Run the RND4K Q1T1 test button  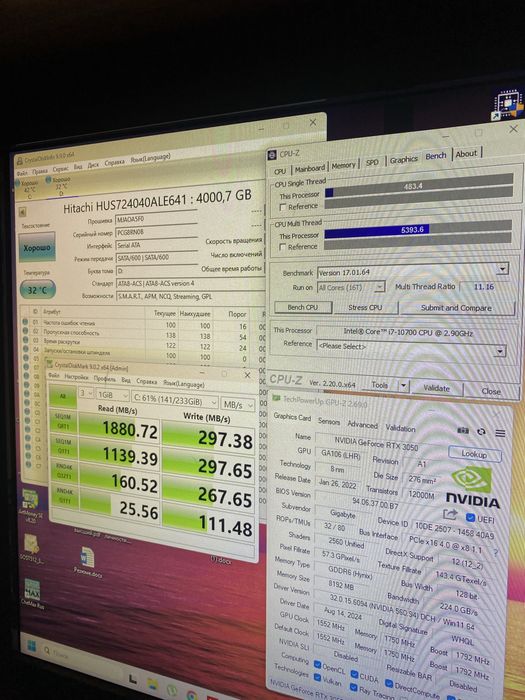65,498
